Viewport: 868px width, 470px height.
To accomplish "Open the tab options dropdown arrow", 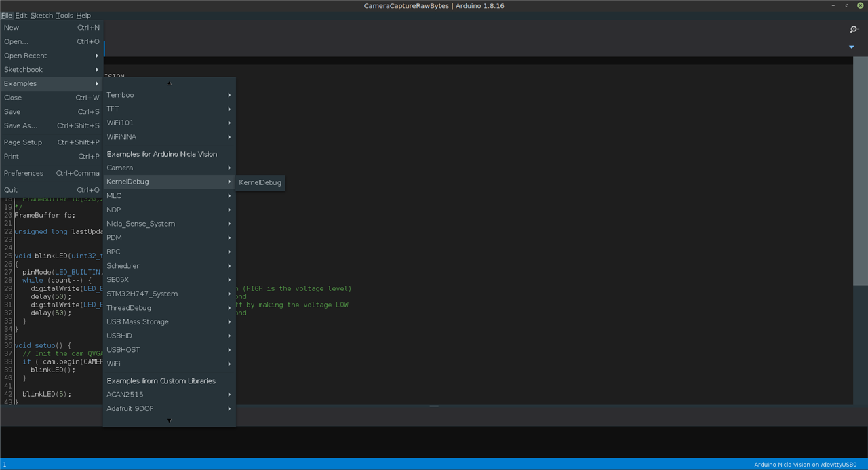I will (852, 47).
